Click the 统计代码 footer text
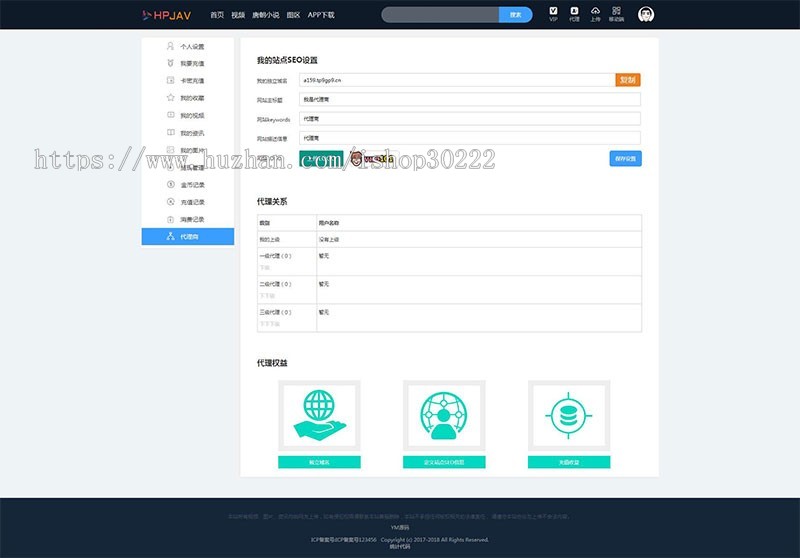Screen dimensions: 800x558 400,546
